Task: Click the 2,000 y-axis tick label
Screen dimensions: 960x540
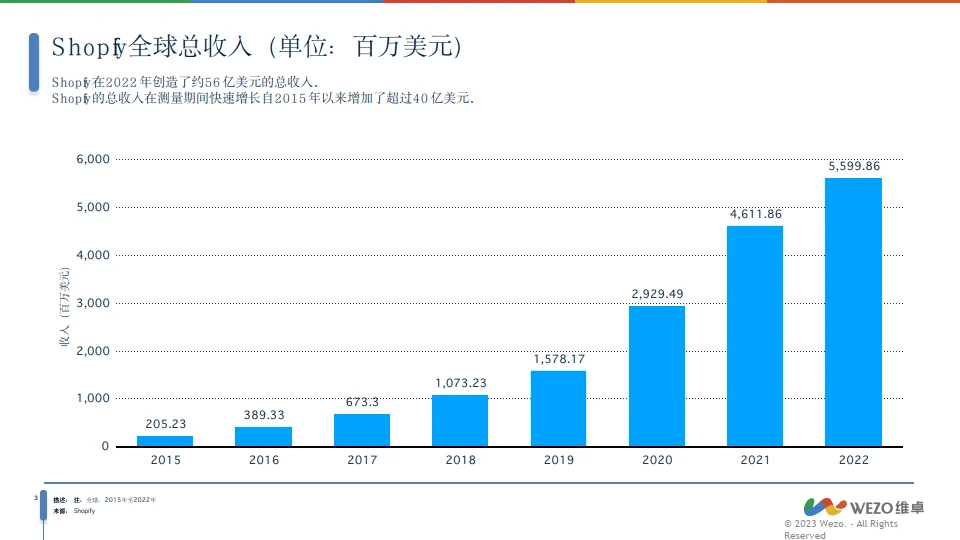Action: pyautogui.click(x=93, y=351)
